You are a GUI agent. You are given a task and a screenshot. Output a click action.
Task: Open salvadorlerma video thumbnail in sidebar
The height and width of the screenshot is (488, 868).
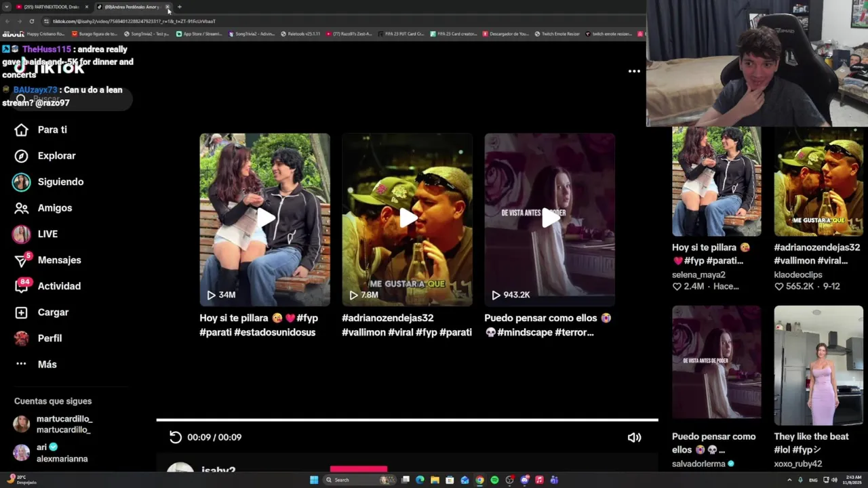(717, 362)
